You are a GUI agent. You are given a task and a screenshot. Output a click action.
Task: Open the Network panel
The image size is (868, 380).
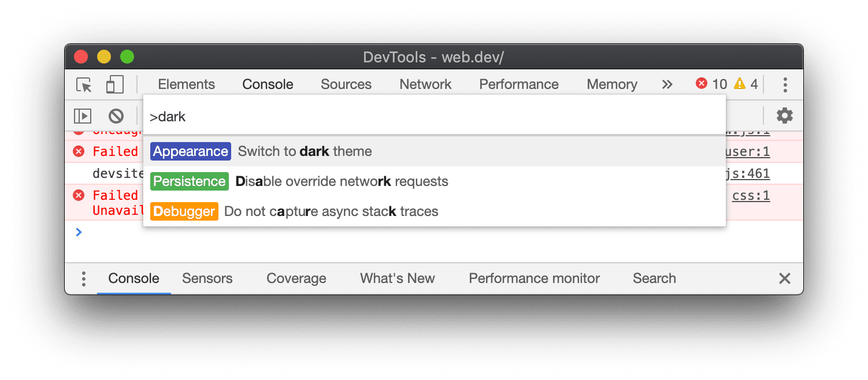click(425, 84)
